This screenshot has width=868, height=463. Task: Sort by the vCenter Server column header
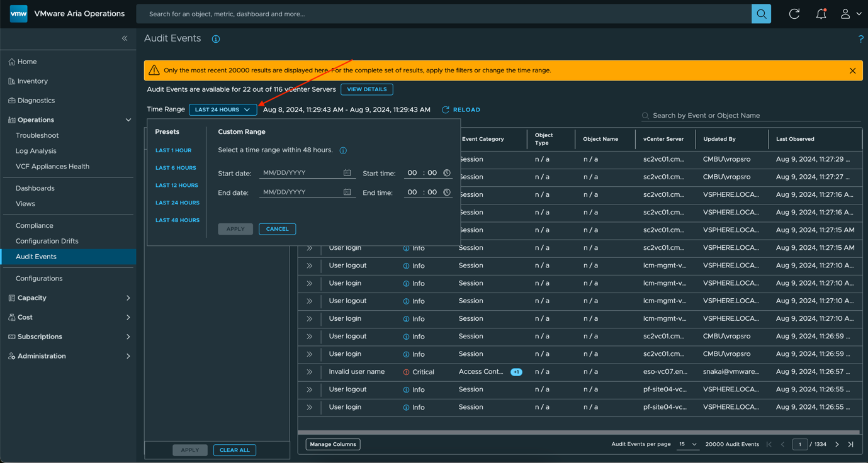click(x=663, y=139)
